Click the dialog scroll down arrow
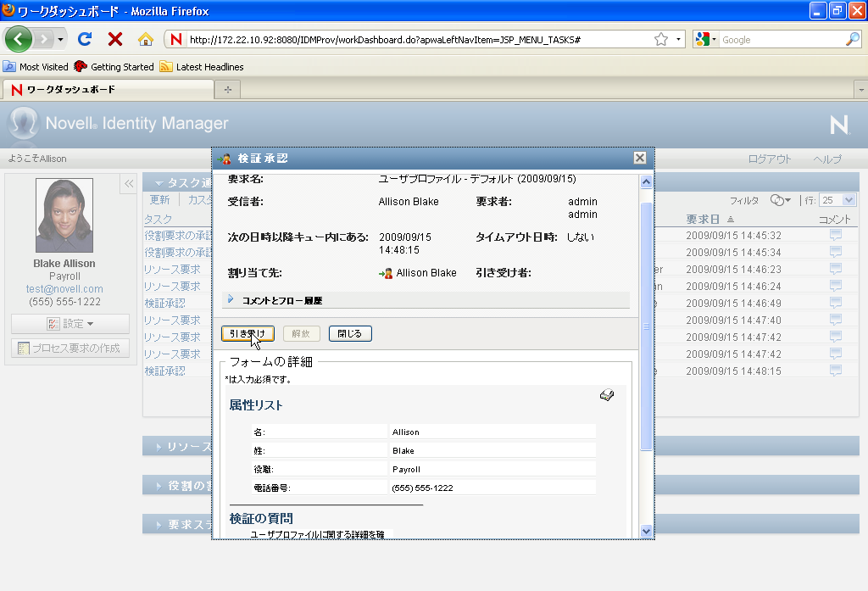 [x=646, y=531]
